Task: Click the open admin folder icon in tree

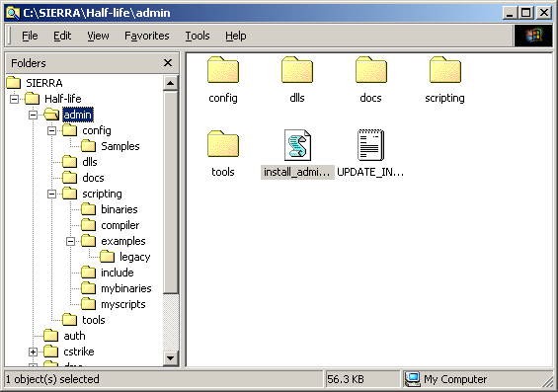Action: (x=51, y=115)
